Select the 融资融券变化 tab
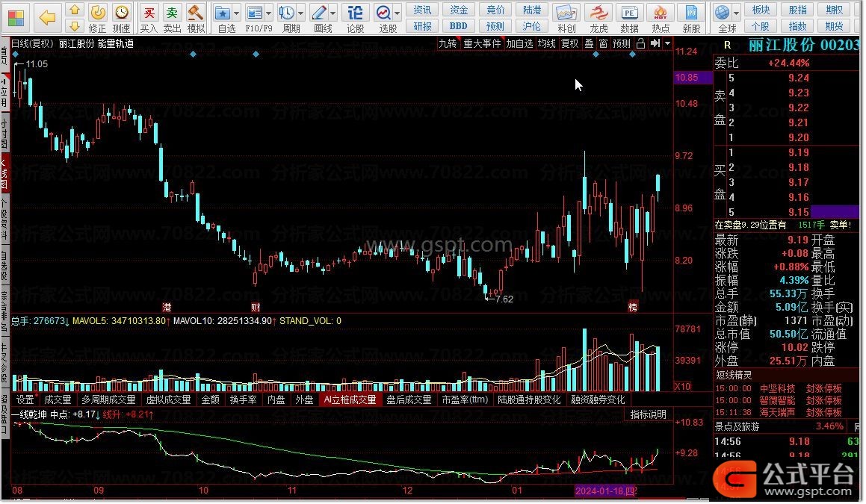866x504 pixels. click(598, 399)
